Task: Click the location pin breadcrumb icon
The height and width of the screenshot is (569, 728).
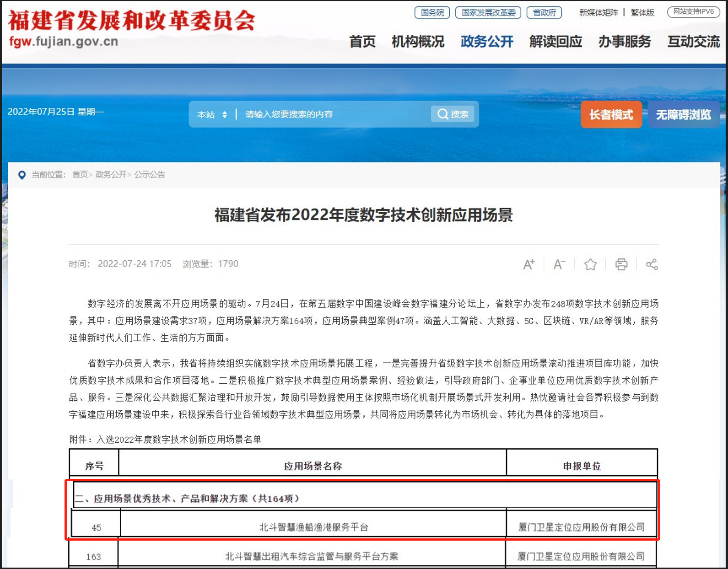Action: (x=22, y=175)
